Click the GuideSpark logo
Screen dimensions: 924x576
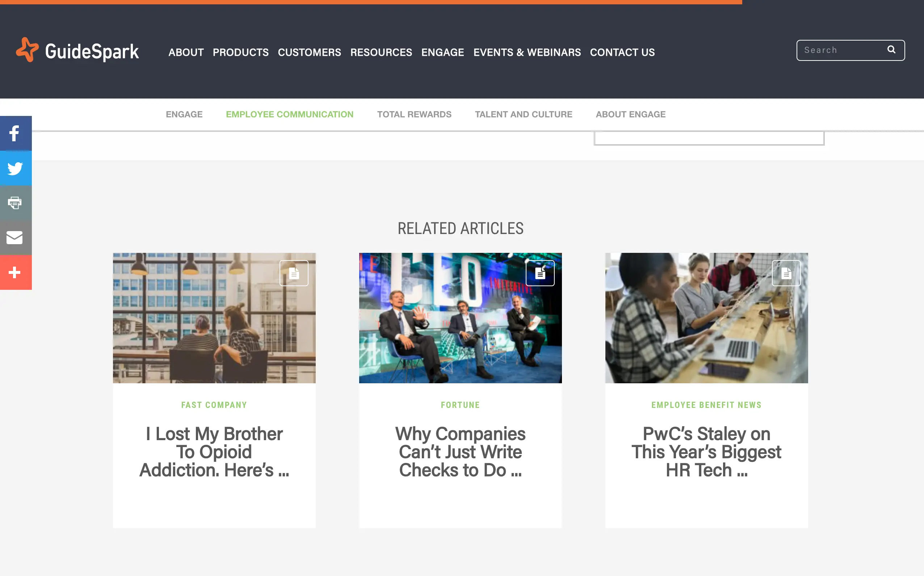tap(77, 50)
